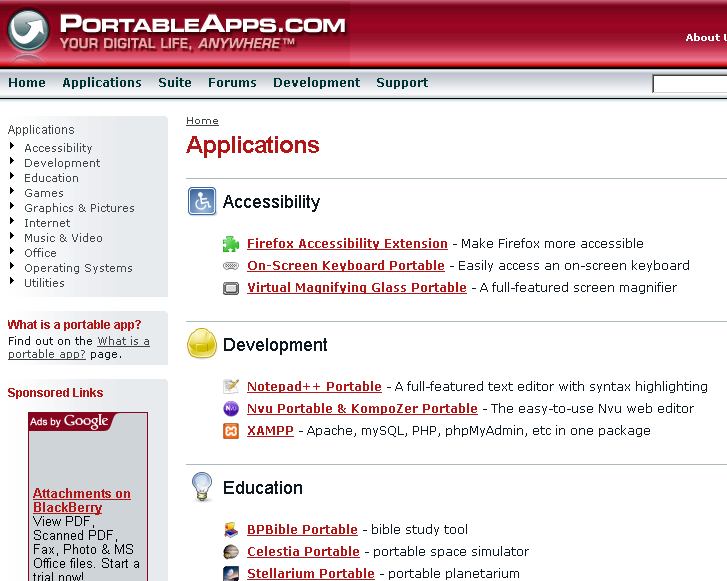Screen dimensions: 727x581
Task: Open the Attachments on BlackBerry ad link
Action: (82, 500)
